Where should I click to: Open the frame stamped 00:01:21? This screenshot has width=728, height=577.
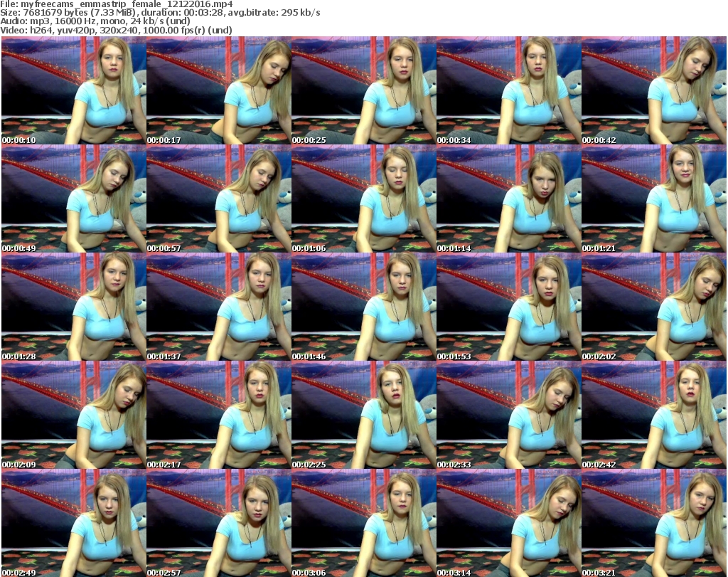(654, 198)
